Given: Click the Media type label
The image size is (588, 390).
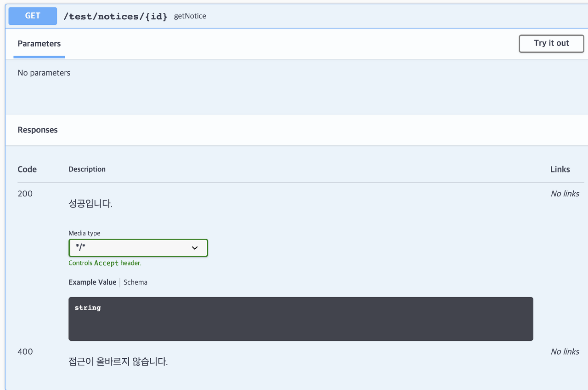Looking at the screenshot, I should 85,233.
